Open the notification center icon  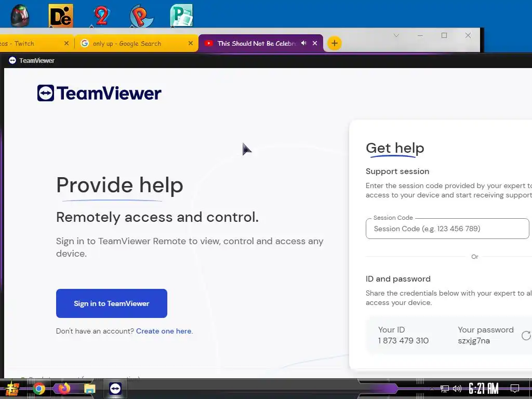coord(515,389)
